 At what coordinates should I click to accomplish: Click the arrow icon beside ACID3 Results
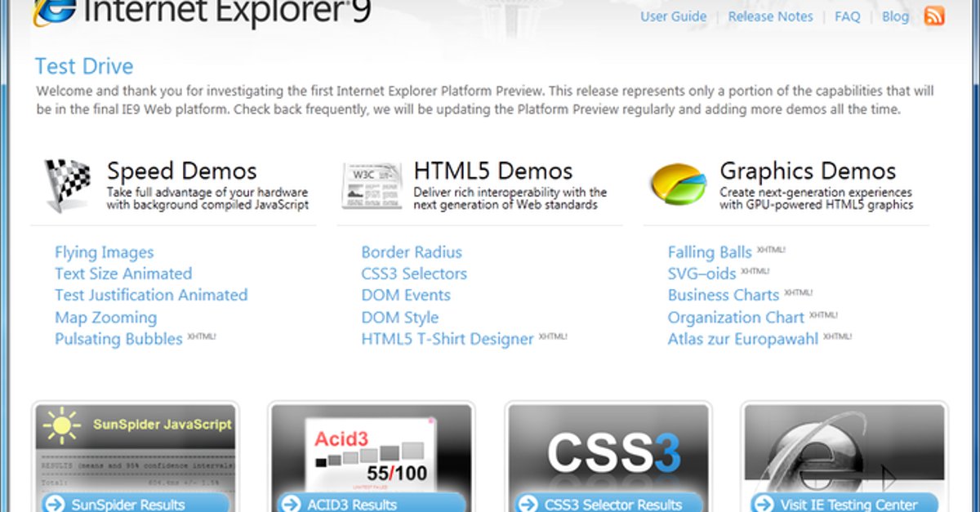291,504
